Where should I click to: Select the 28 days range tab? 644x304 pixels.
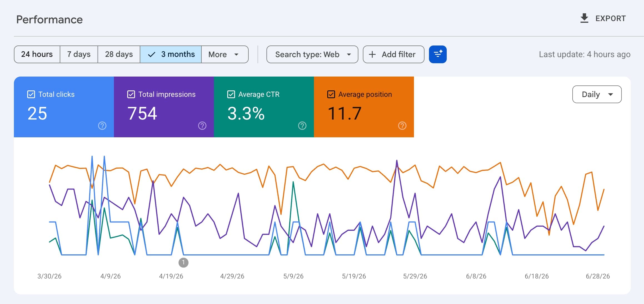(x=119, y=54)
